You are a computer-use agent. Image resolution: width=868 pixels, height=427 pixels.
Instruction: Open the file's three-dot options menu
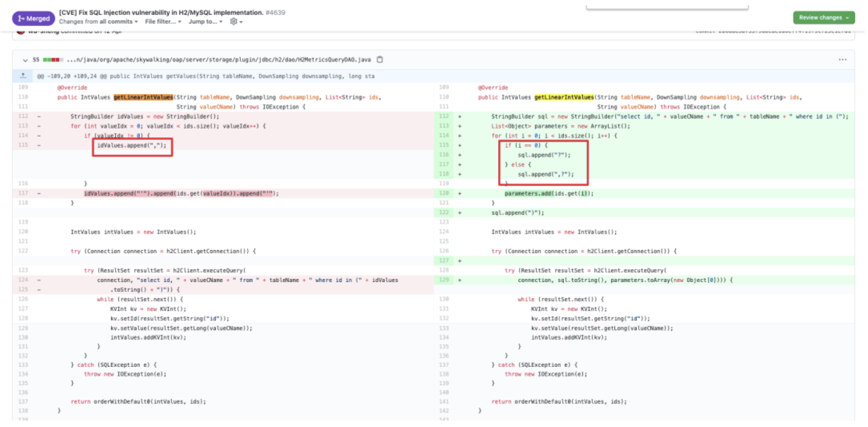(843, 60)
